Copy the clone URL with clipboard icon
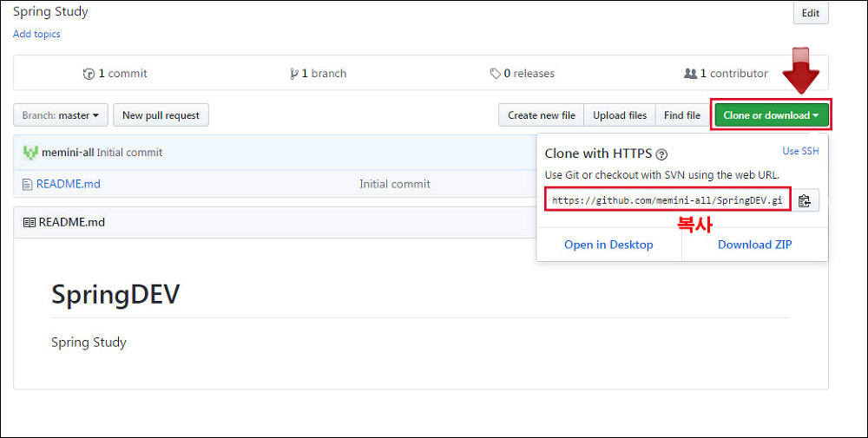 (805, 200)
